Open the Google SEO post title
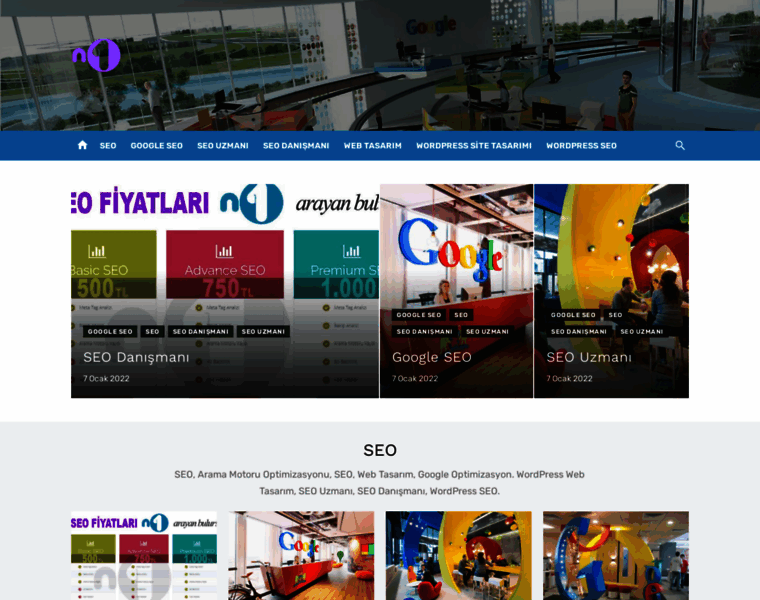Image resolution: width=760 pixels, height=600 pixels. pyautogui.click(x=432, y=358)
